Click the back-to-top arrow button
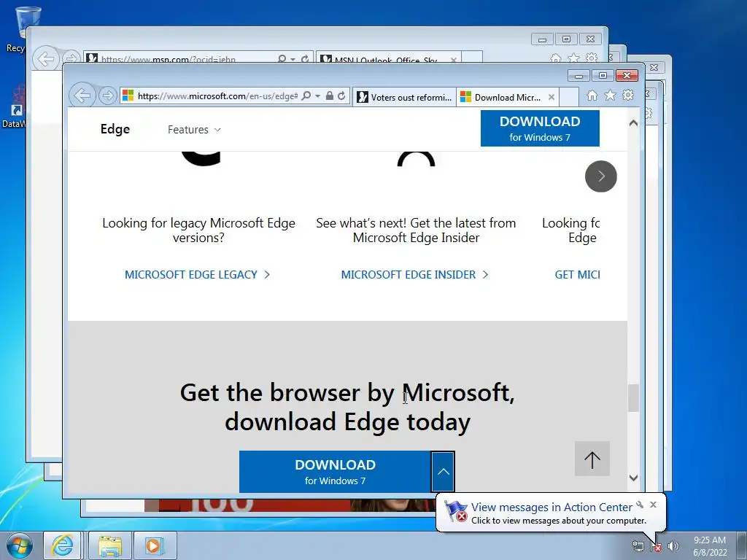747x560 pixels. [x=592, y=459]
